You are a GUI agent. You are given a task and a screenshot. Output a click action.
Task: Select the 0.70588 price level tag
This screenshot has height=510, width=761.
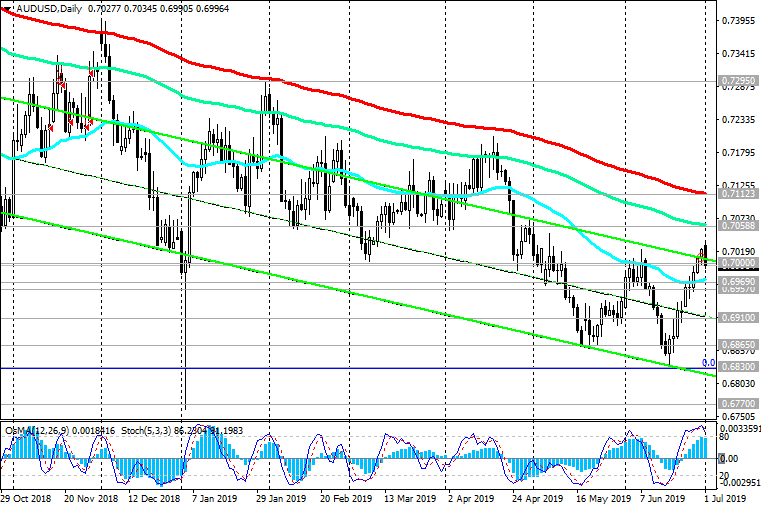pyautogui.click(x=738, y=227)
